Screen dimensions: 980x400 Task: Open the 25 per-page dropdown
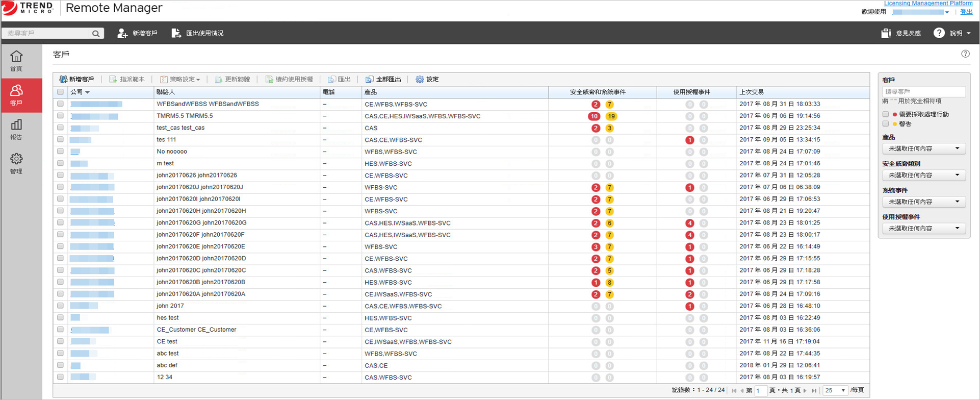point(835,390)
